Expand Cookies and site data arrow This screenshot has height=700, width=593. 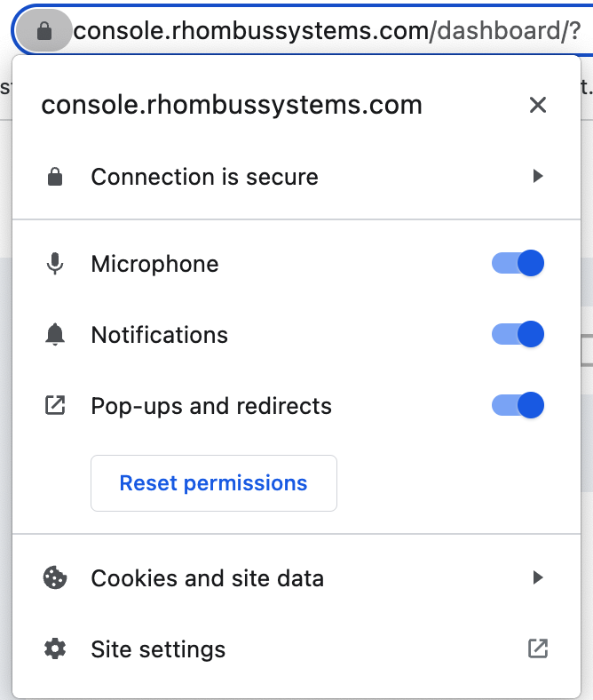(x=538, y=577)
